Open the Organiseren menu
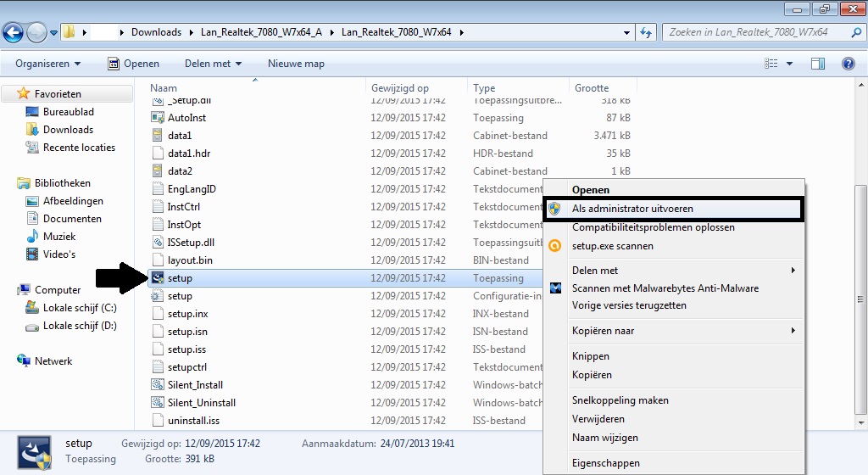The image size is (868, 475). 47,64
